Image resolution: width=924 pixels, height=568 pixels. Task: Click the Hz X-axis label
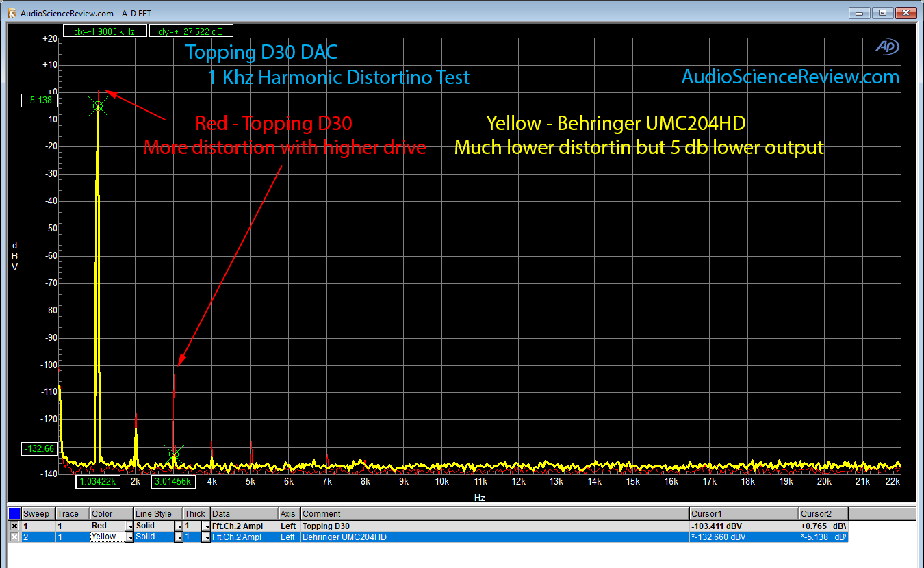click(480, 498)
